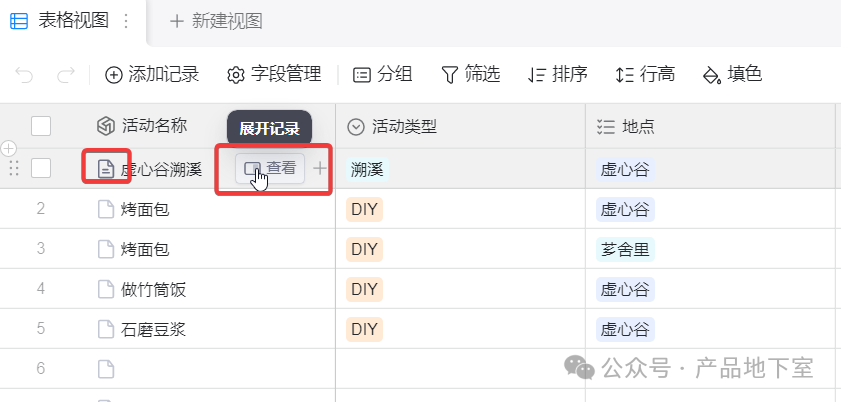The height and width of the screenshot is (402, 841).
Task: Click the 添加记录 add record button
Action: point(152,74)
